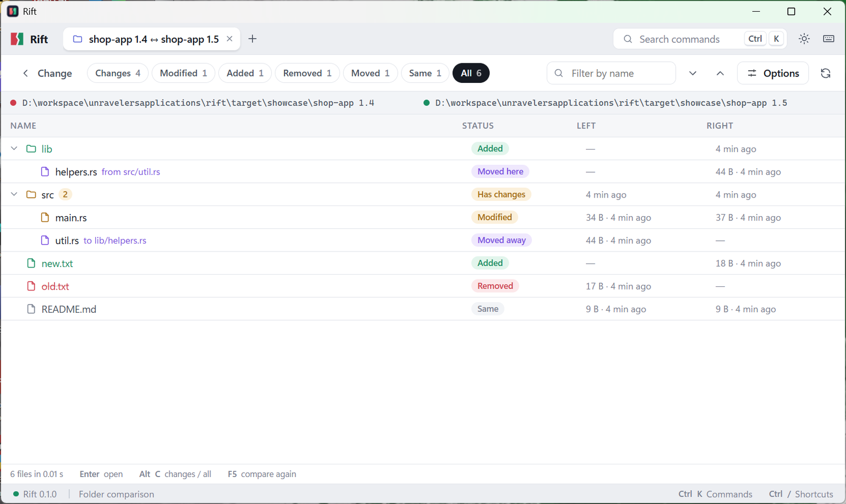Click the main.rs file icon
Image resolution: width=846 pixels, height=504 pixels.
click(45, 217)
